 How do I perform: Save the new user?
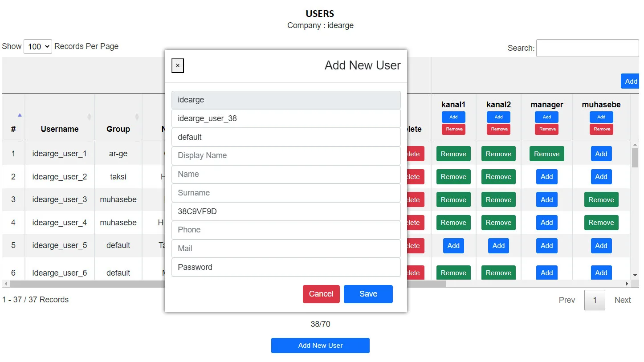(368, 294)
